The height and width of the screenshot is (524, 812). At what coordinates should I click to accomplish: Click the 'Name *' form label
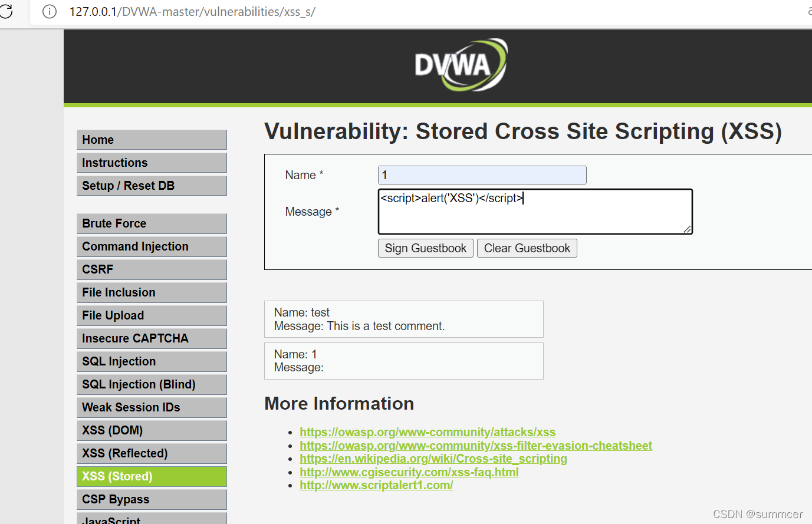point(304,175)
